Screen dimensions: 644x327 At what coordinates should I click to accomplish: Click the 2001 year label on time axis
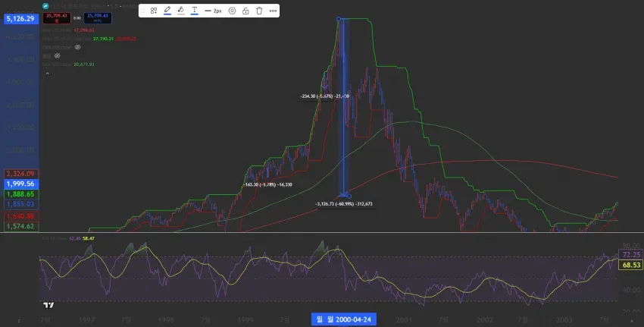(x=404, y=319)
